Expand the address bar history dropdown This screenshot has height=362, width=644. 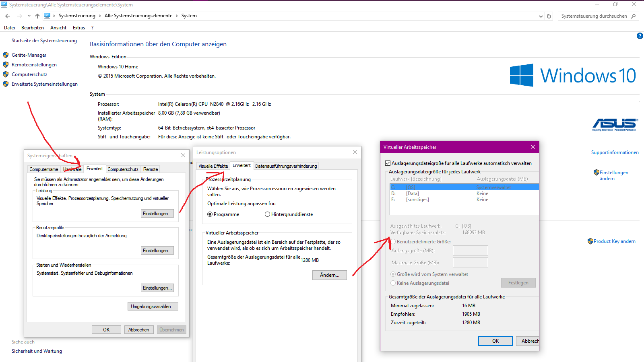pyautogui.click(x=541, y=16)
